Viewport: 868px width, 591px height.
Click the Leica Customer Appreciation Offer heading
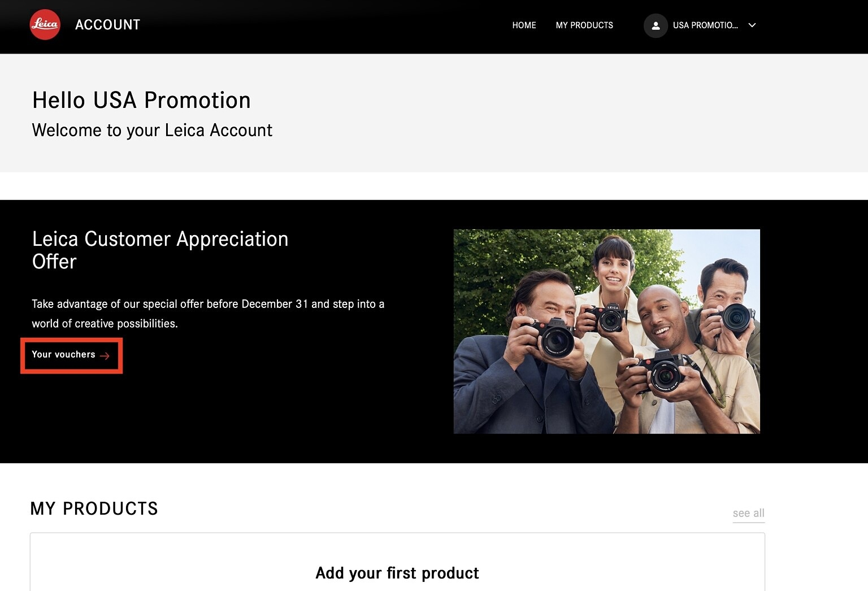160,250
